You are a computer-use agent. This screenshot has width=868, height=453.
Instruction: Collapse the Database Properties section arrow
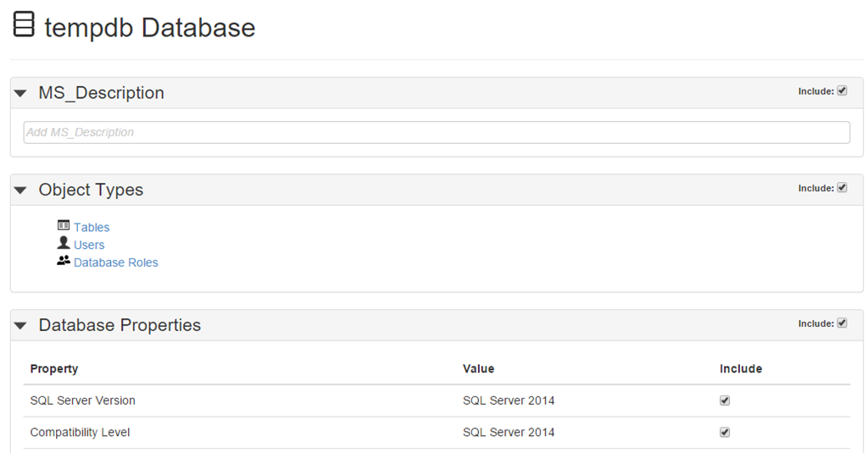click(x=21, y=326)
